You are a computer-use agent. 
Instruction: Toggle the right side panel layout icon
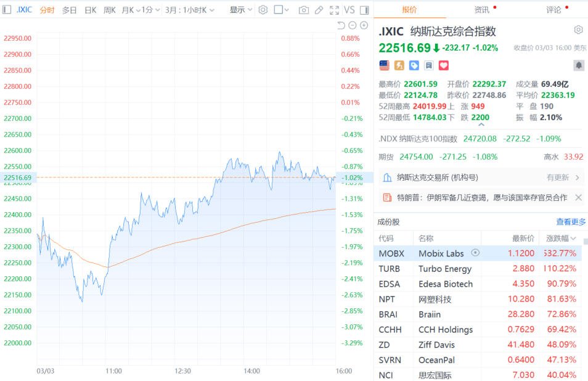click(x=364, y=10)
